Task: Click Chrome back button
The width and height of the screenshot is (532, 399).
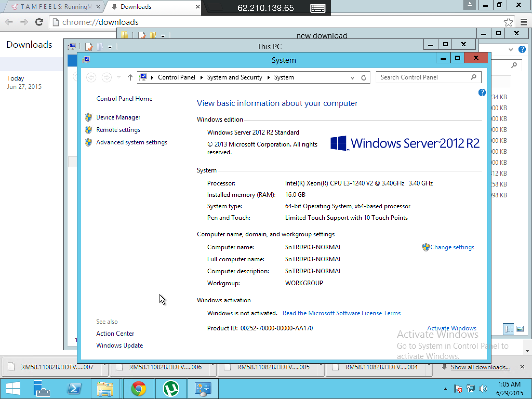Action: coord(9,22)
